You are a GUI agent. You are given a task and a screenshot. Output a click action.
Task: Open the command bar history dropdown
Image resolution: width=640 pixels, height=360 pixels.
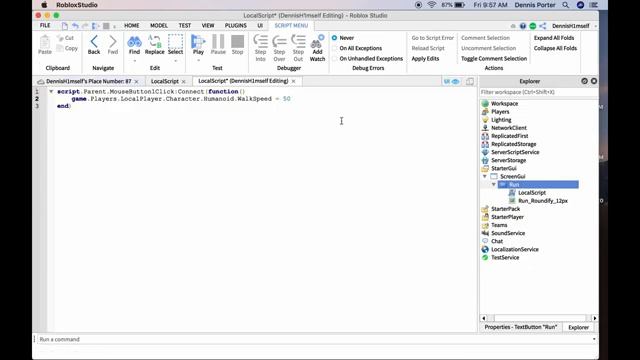[x=594, y=339]
